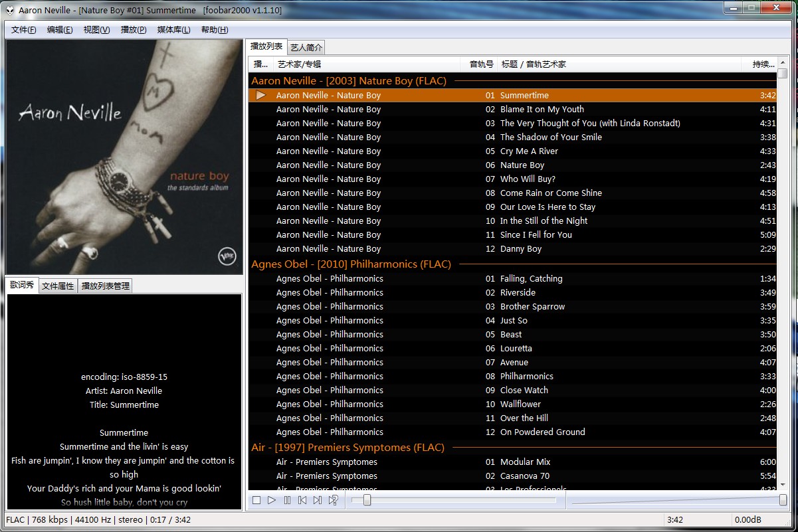Select track On Powdered Ground
798x532 pixels.
click(513, 432)
